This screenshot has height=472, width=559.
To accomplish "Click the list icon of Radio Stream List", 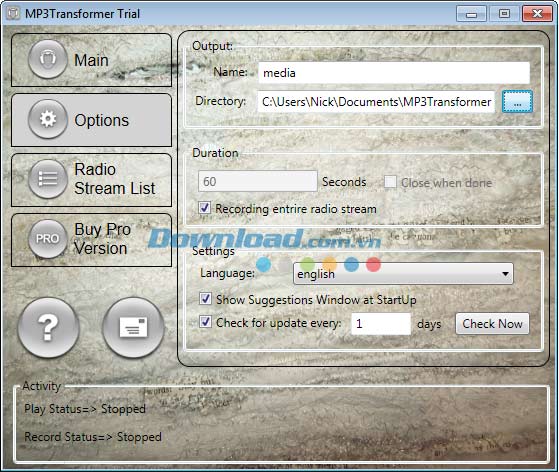I will [48, 179].
